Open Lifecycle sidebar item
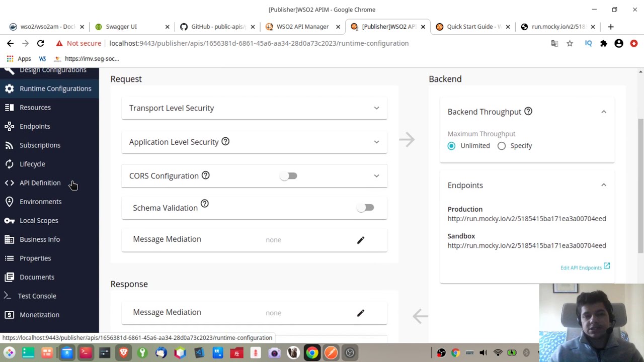 (x=49, y=164)
